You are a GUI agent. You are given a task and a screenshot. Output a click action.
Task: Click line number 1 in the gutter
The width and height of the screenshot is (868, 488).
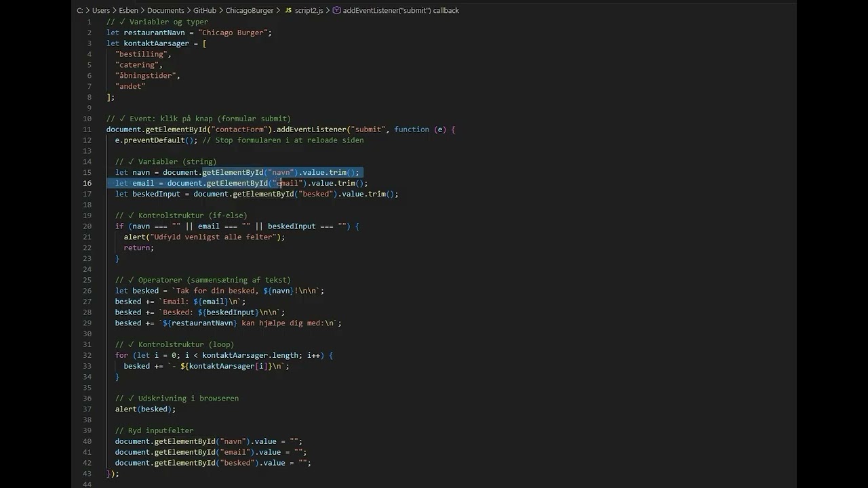pos(89,22)
